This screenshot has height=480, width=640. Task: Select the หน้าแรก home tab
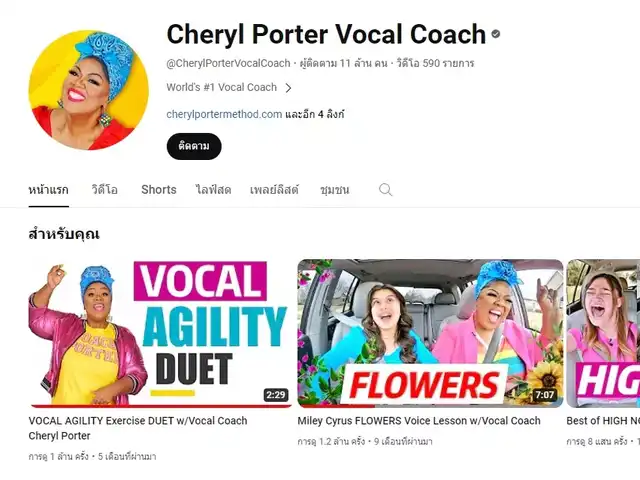coord(49,190)
